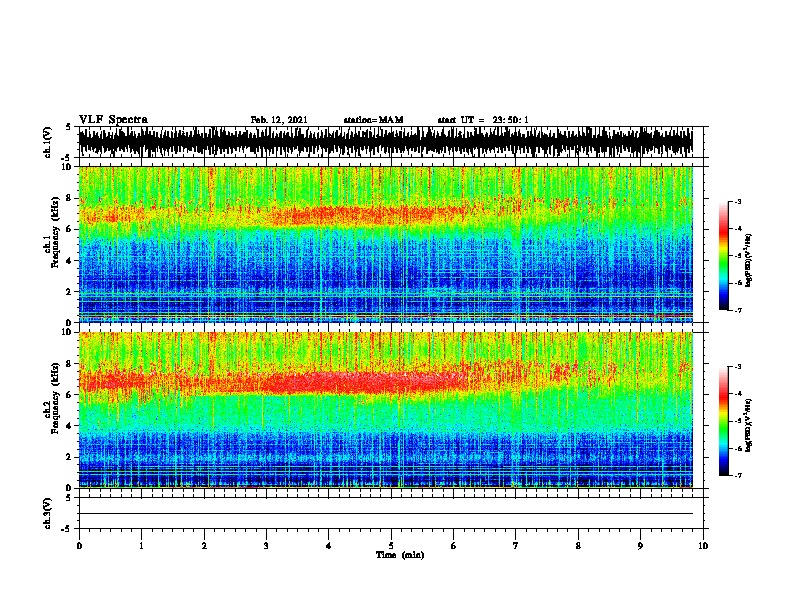
Task: Click time axis tick label "5"
Action: pyautogui.click(x=391, y=546)
